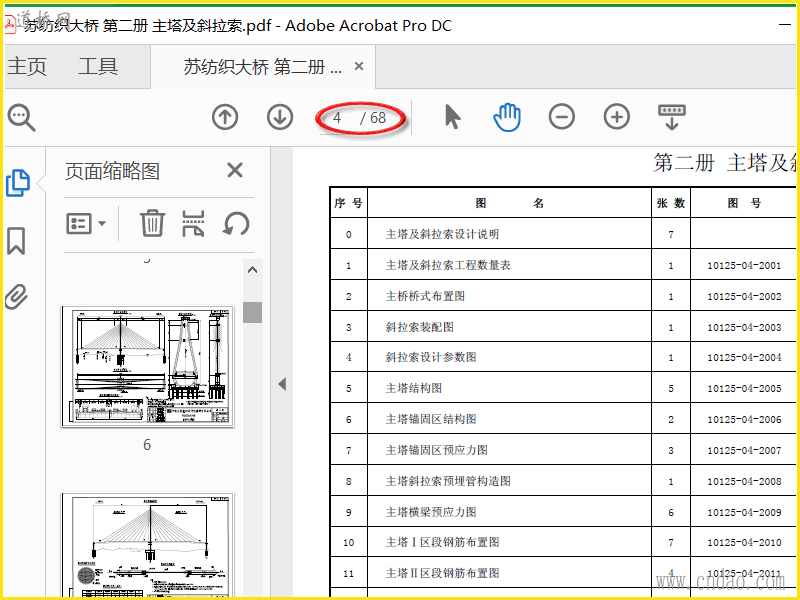The image size is (800, 600).
Task: Click the thumbnail panel scrollbar handle
Action: point(253,312)
